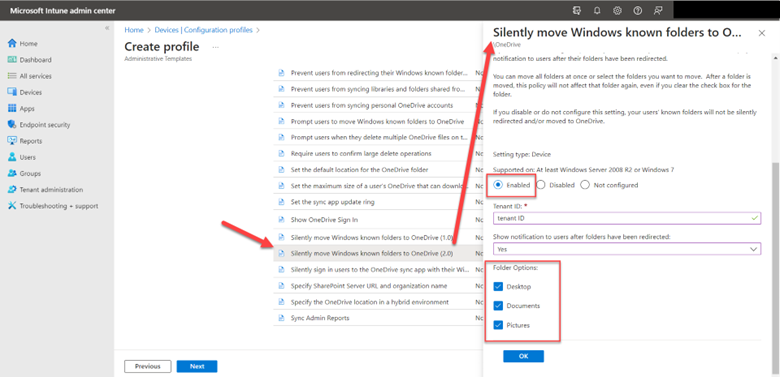Click the All services list icon
The height and width of the screenshot is (377, 780).
coord(12,76)
